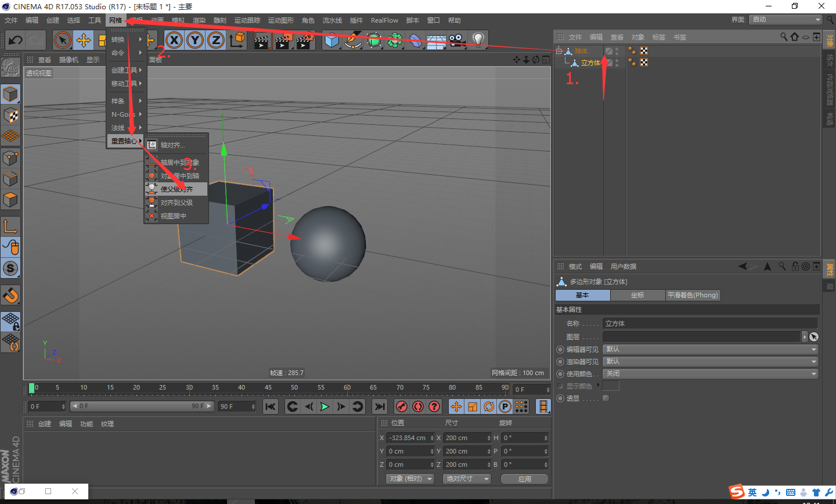Screen dimensions: 836x504
Task: Open 对象 (相对) coordinate dropdown
Action: (x=410, y=479)
